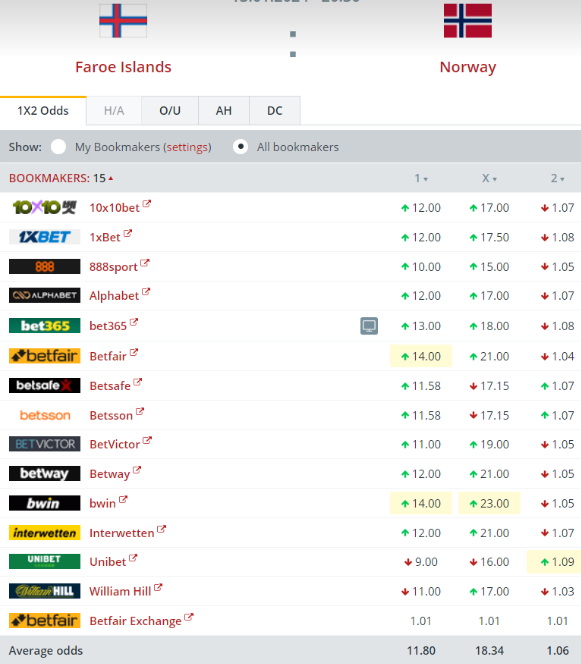
Task: Click the 1xBet logo image
Action: click(44, 237)
